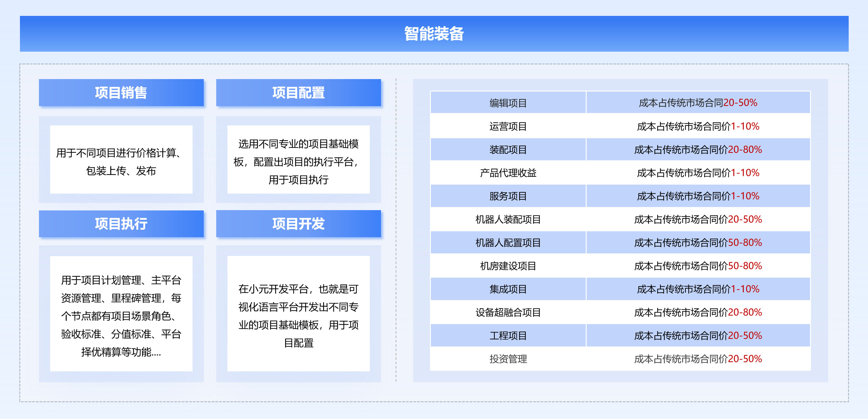
Task: Select the 项目配置 header card
Action: tap(298, 92)
